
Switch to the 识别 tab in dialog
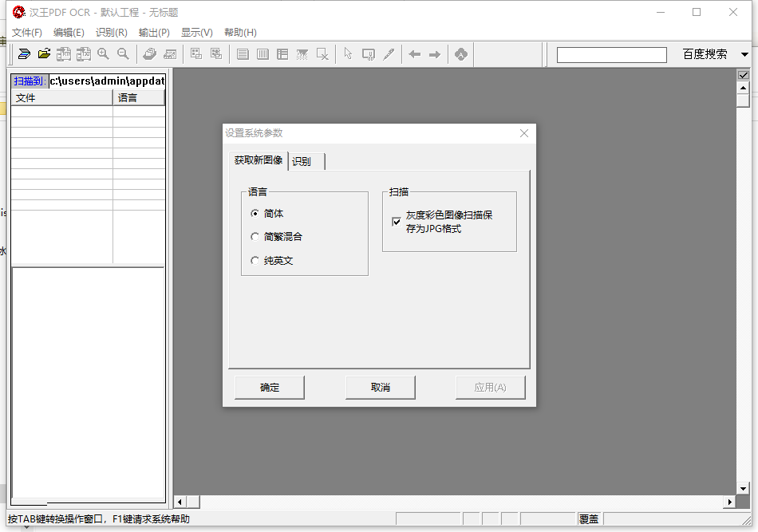tap(302, 161)
